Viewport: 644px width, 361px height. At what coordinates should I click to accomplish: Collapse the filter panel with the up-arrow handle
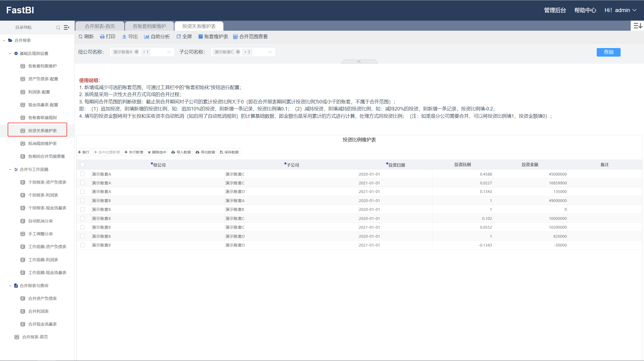pos(359,62)
